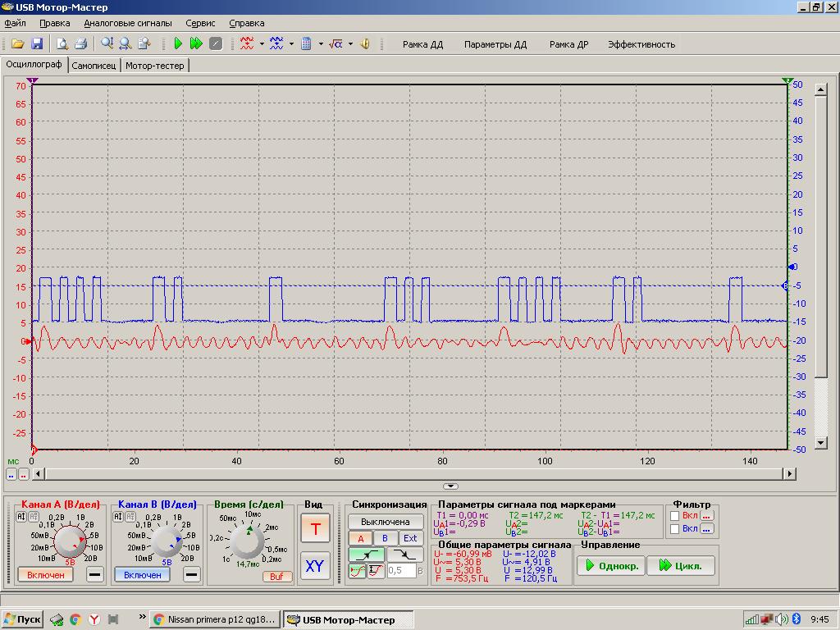The width and height of the screenshot is (840, 630).
Task: Click the printer icon in toolbar
Action: [80, 43]
